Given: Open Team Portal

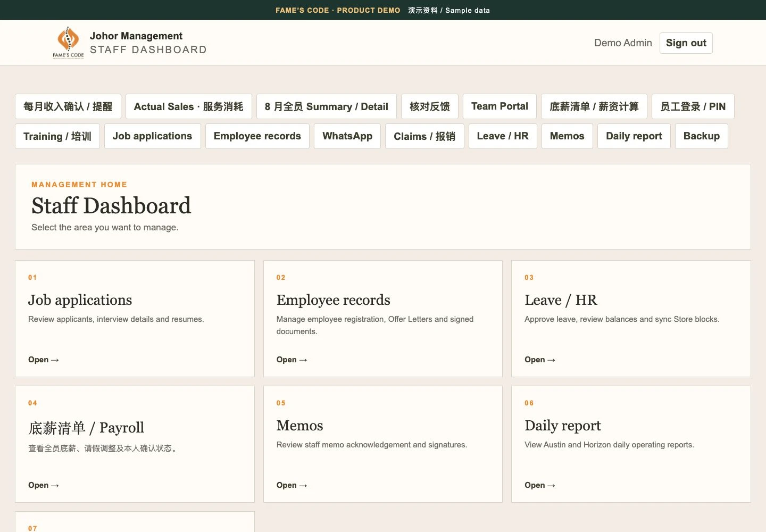Looking at the screenshot, I should [499, 106].
